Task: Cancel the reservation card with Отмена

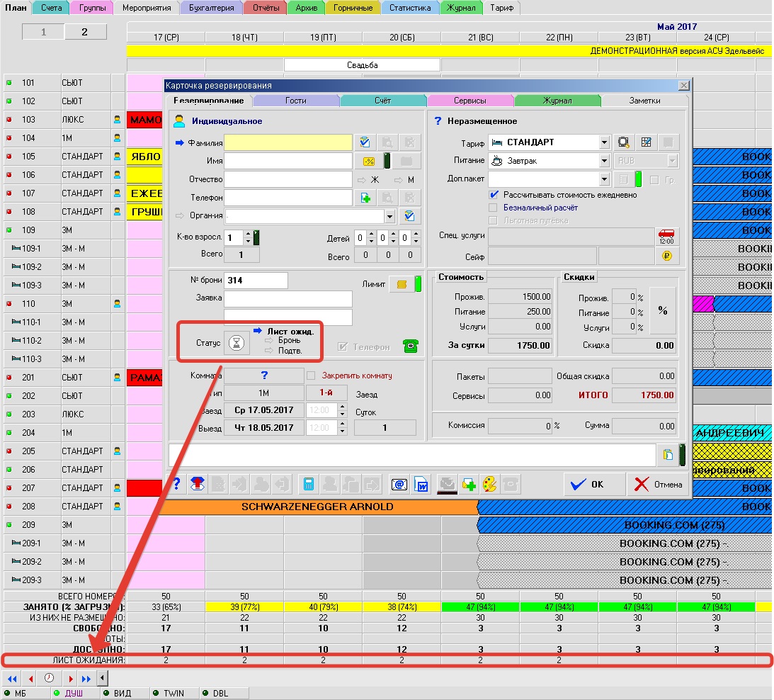Action: (659, 485)
